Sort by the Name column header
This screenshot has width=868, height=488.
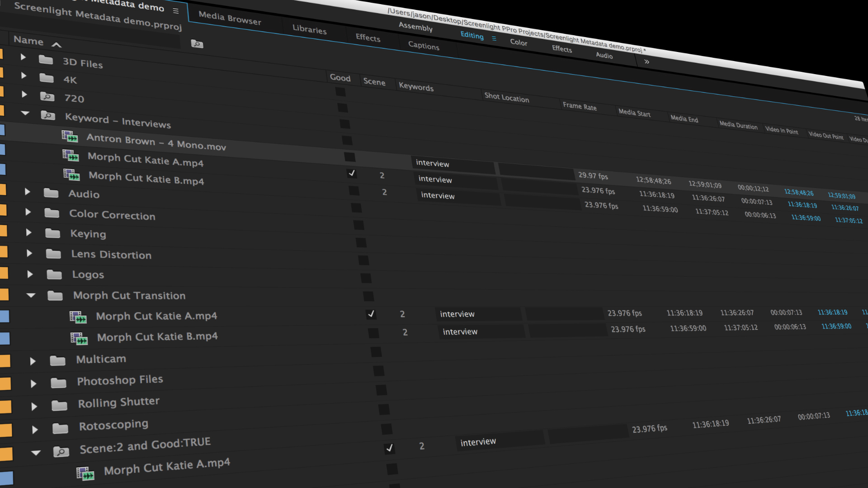[28, 41]
